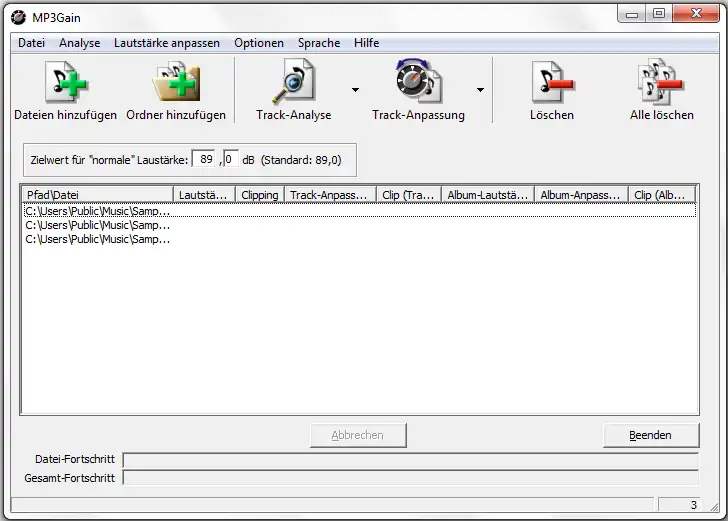The width and height of the screenshot is (728, 521).
Task: Click the Alle löschen icon
Action: pyautogui.click(x=661, y=82)
